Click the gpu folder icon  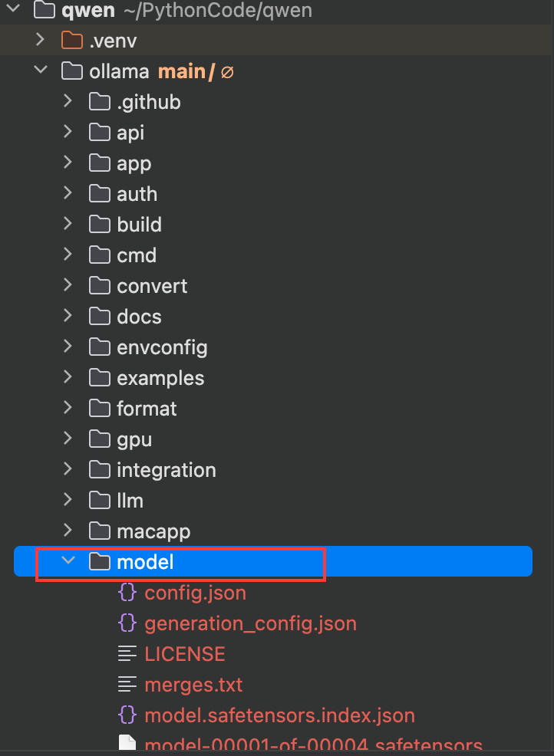coord(100,439)
